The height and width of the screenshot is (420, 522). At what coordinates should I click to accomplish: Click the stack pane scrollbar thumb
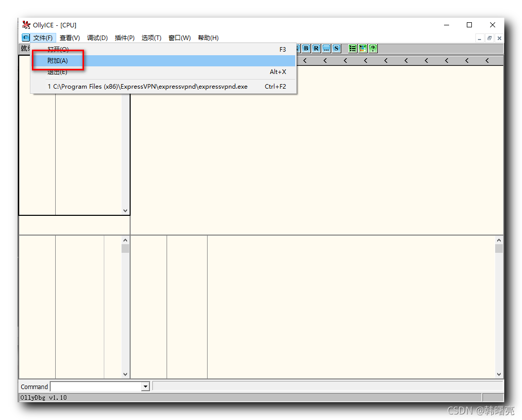tap(499, 249)
